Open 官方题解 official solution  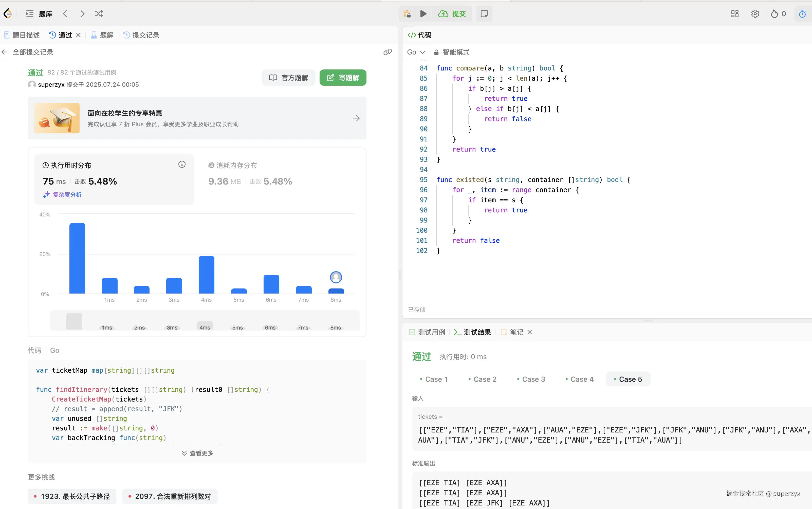tap(289, 78)
